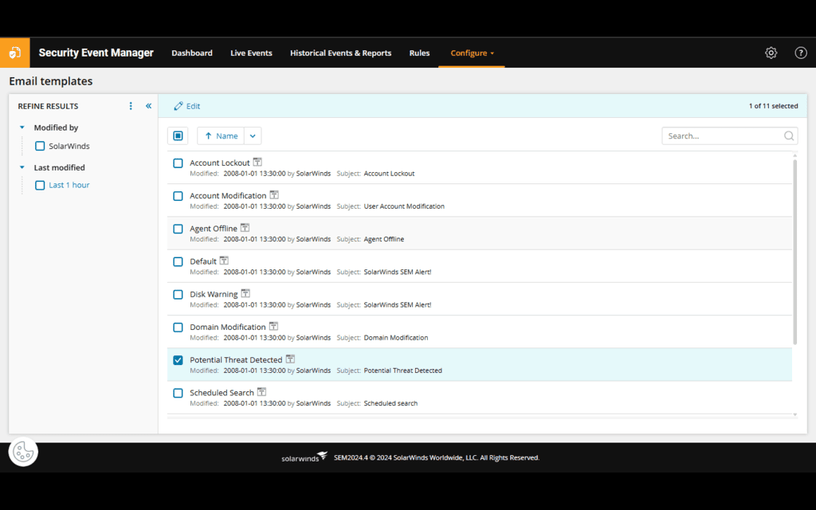Viewport: 816px width, 510px height.
Task: Click the scrollbar up arrow
Action: pyautogui.click(x=795, y=156)
